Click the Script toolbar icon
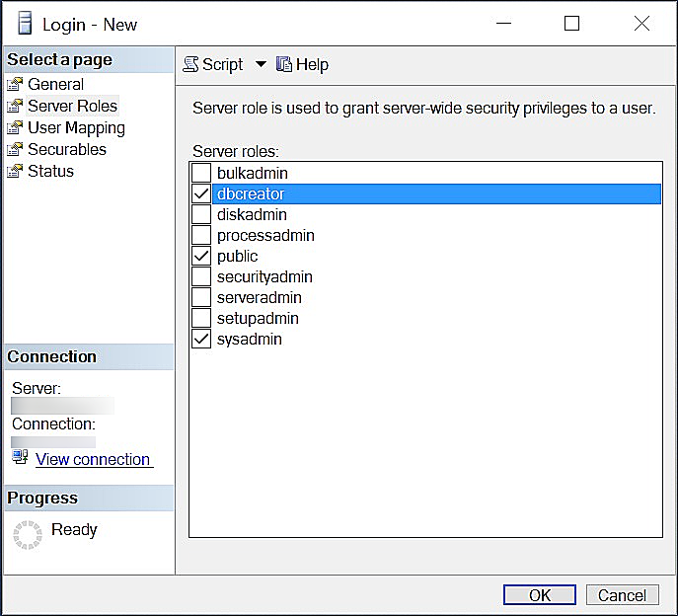 click(191, 65)
